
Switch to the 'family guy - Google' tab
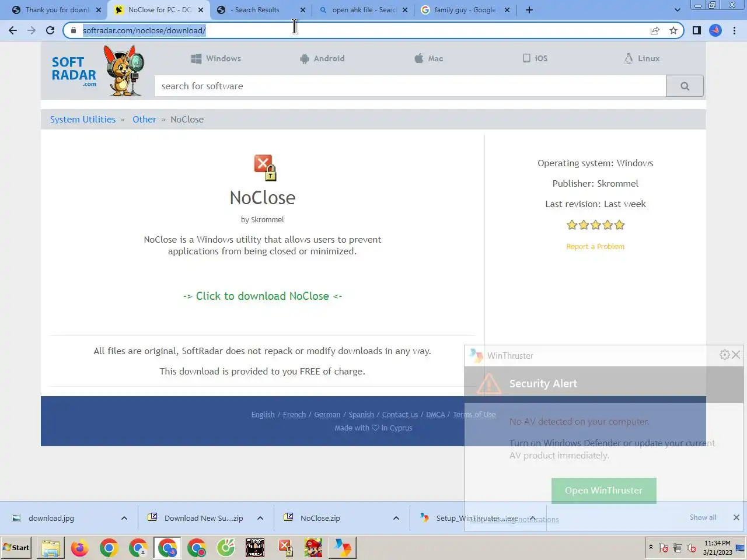(465, 10)
